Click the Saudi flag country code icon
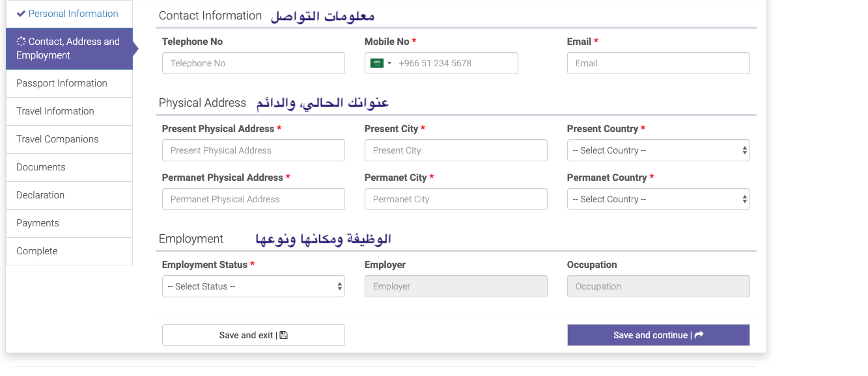868x376 pixels. [377, 63]
